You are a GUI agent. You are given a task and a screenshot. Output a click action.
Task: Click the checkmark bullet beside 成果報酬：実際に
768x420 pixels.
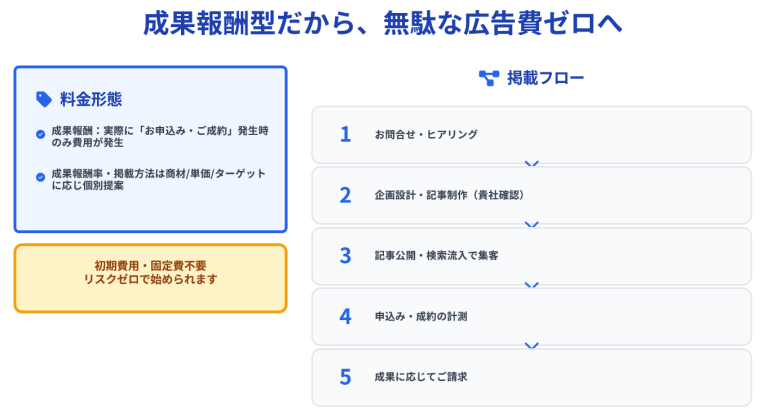click(40, 132)
